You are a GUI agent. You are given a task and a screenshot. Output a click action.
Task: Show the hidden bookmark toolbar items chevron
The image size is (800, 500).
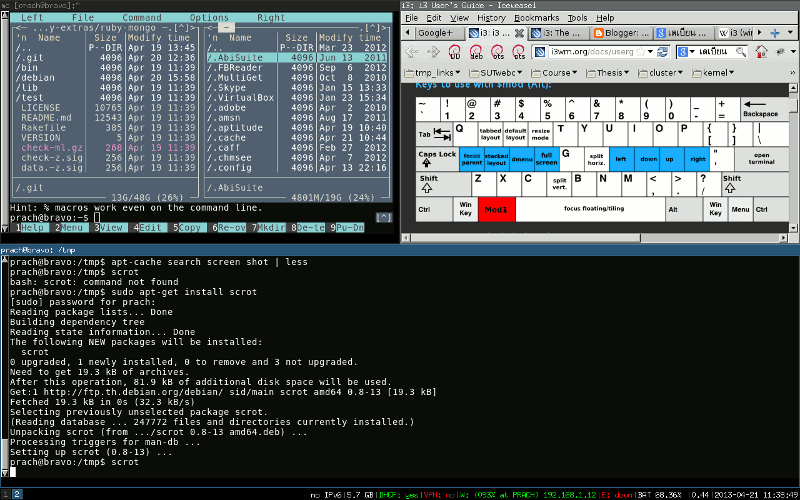coord(792,73)
